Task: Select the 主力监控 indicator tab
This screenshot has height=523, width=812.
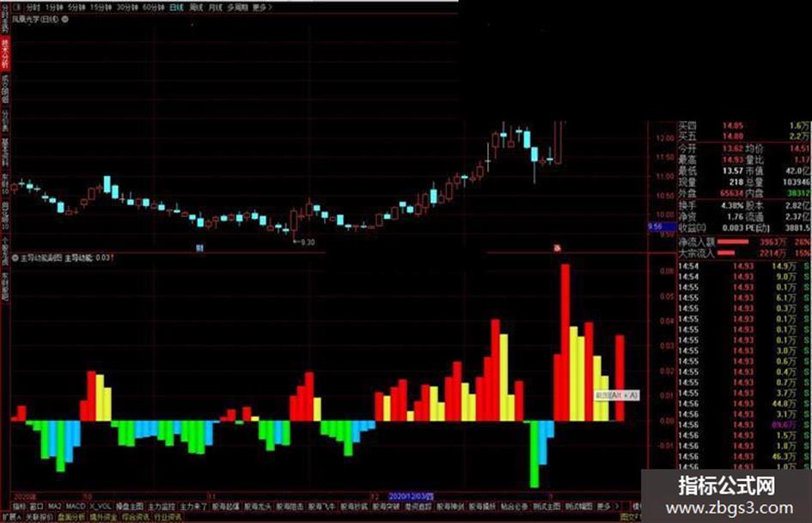Action: 162,507
